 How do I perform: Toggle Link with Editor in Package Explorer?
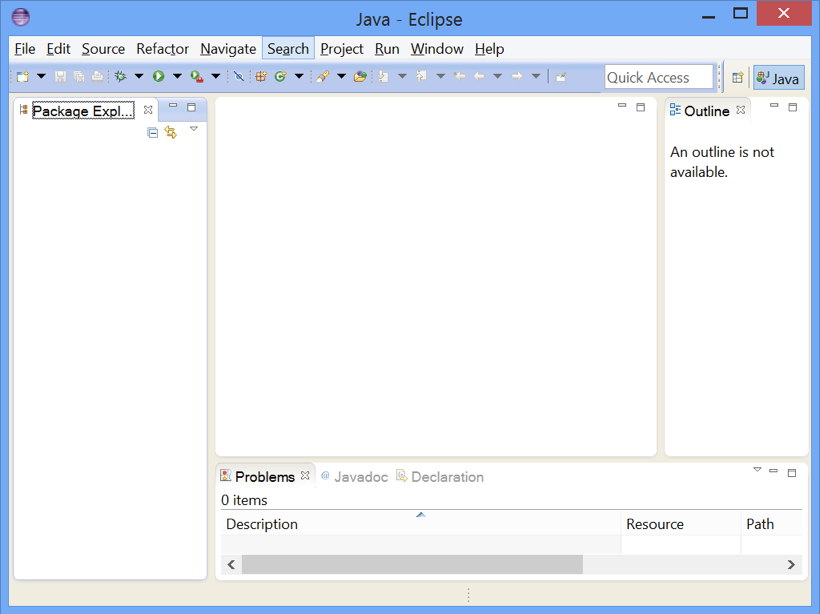[x=170, y=132]
